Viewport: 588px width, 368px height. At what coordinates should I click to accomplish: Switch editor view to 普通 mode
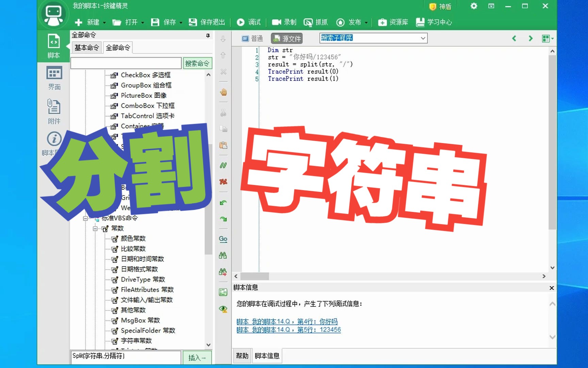pyautogui.click(x=252, y=38)
